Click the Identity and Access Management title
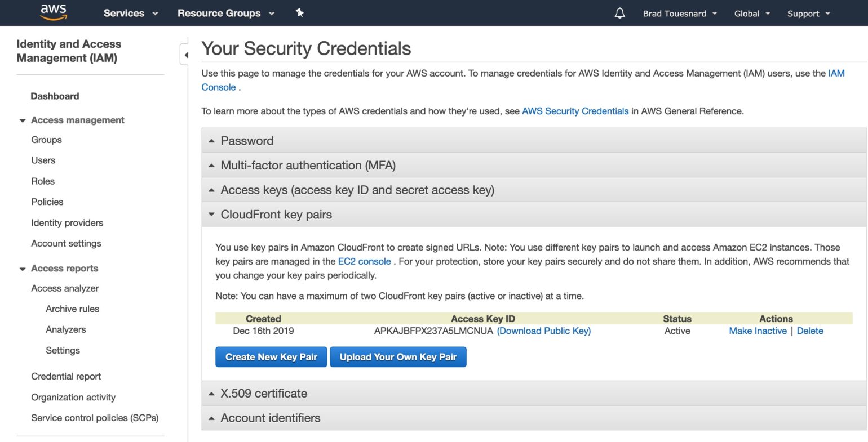868x442 pixels. click(x=69, y=51)
